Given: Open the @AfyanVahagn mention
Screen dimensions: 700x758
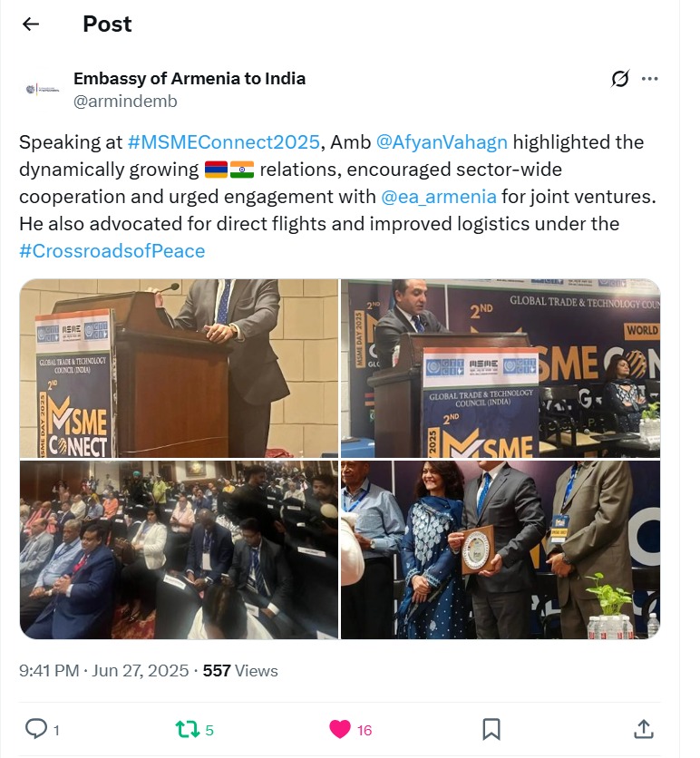Looking at the screenshot, I should tap(442, 142).
